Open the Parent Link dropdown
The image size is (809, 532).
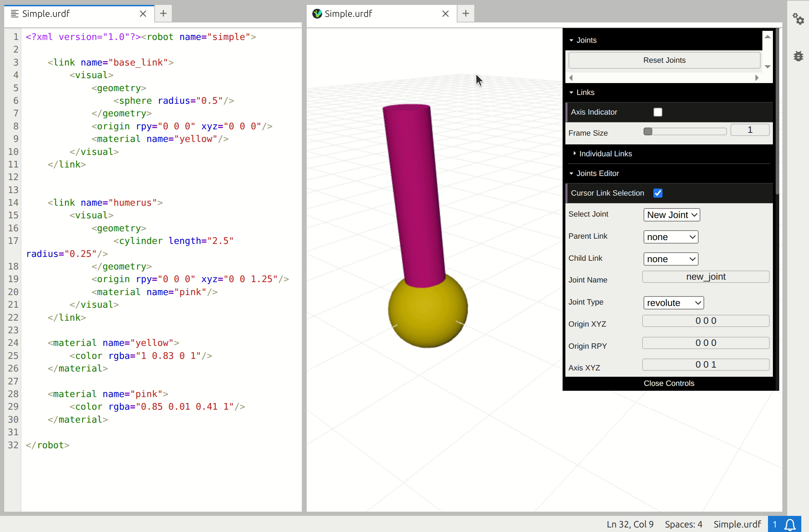(671, 237)
